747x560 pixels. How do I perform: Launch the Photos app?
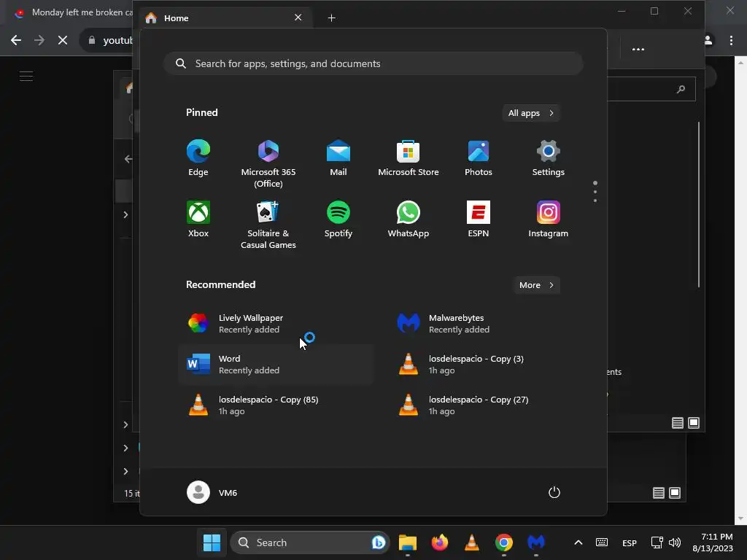coord(479,158)
